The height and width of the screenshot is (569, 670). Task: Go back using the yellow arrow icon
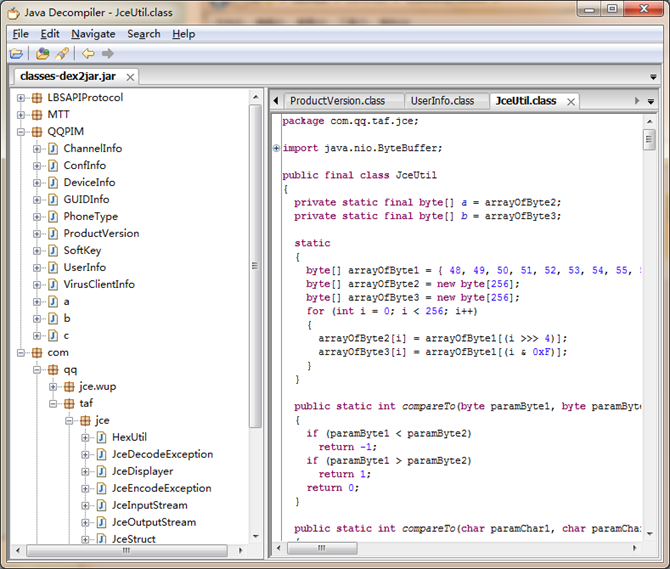tap(88, 54)
